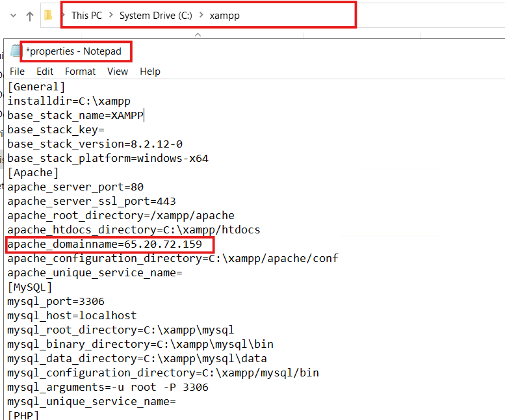Click the '[General]' section line
505x420 pixels.
36,86
